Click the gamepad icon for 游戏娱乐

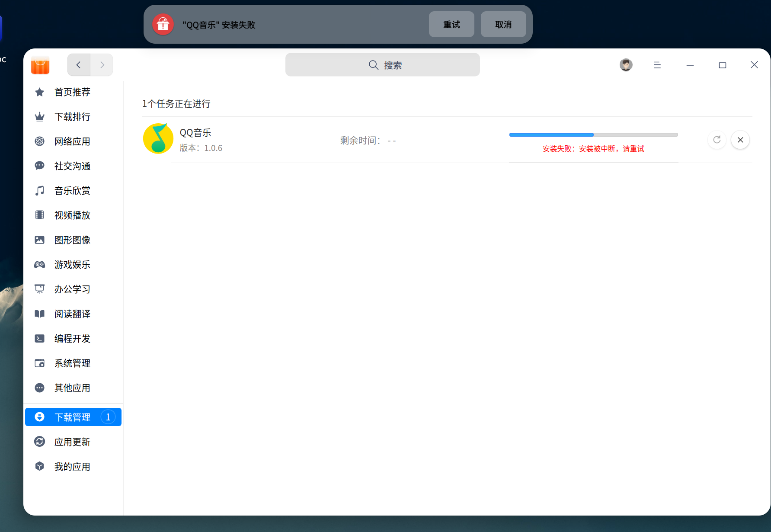point(39,265)
